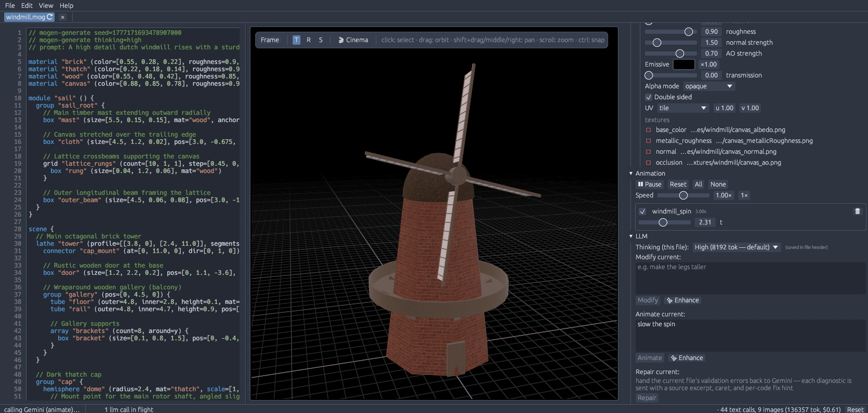Open the Alpha mode opaque dropdown
Image resolution: width=868 pixels, height=413 pixels.
click(x=708, y=86)
